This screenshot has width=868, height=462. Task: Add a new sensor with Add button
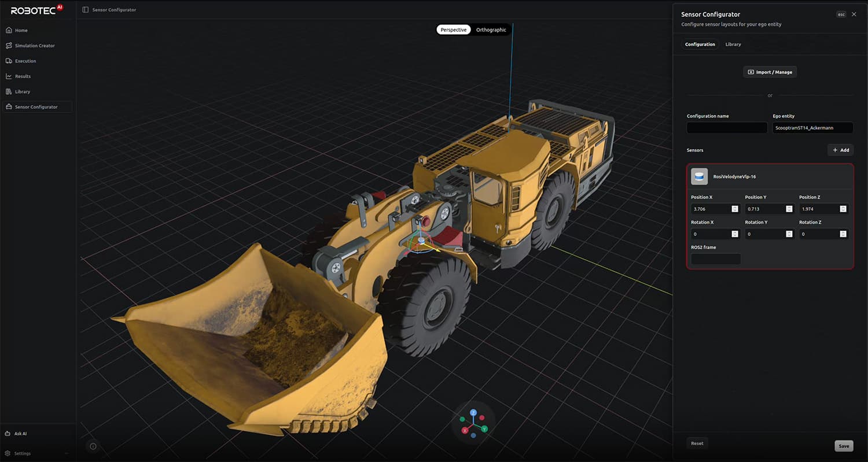coord(840,150)
